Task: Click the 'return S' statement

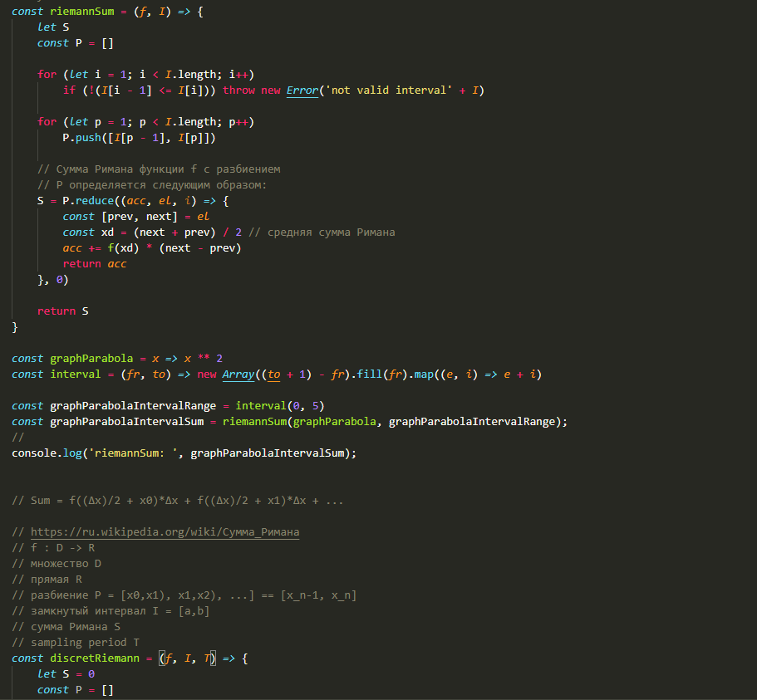Action: point(63,311)
